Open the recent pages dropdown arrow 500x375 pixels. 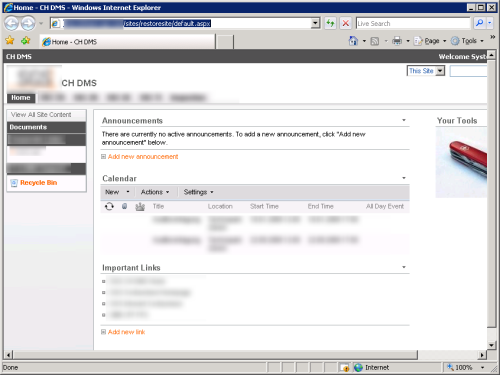[41, 23]
